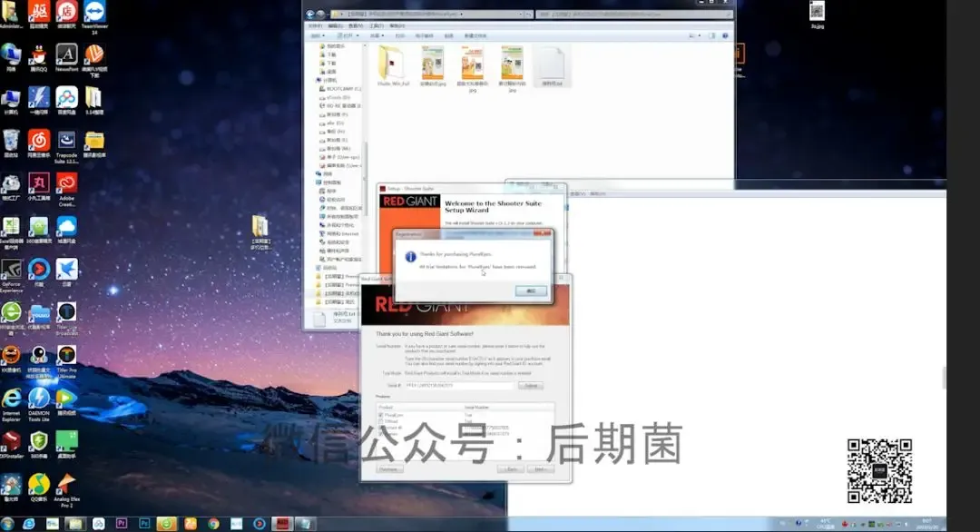Open the NetEase Cloud Music red icon
The image size is (980, 532).
(38, 143)
